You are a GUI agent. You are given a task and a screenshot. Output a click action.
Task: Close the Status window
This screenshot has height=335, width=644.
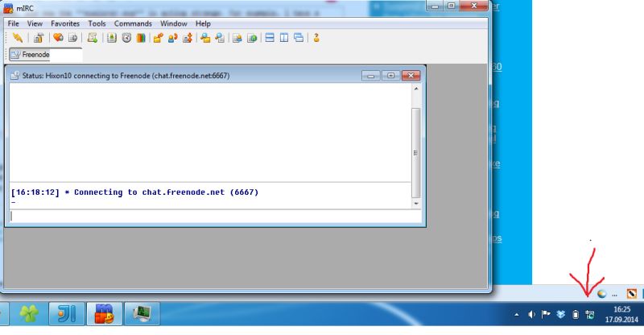411,76
